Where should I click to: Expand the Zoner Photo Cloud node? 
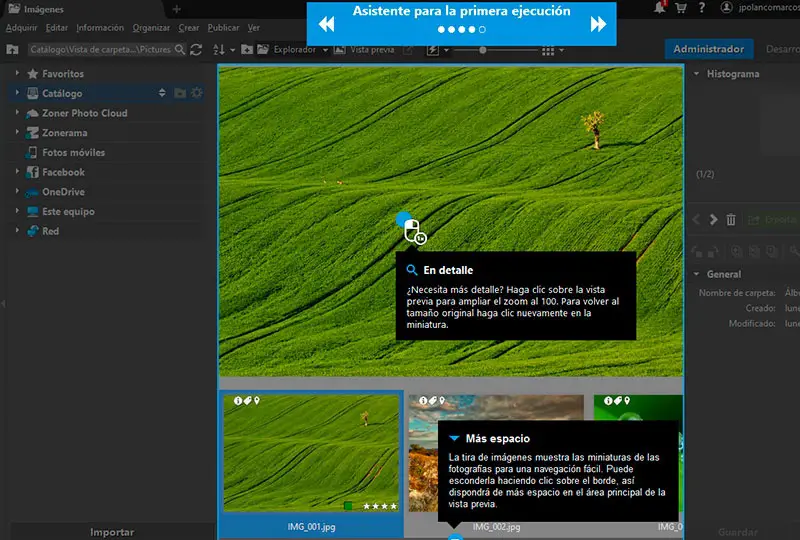click(x=17, y=112)
